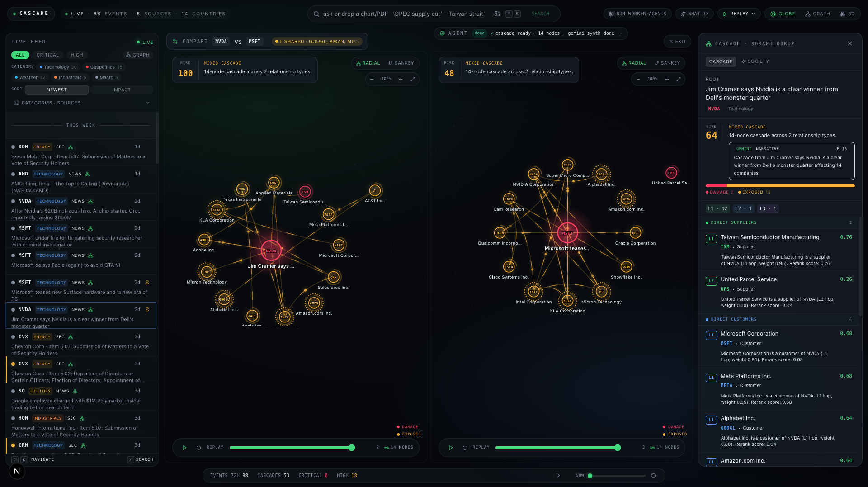
Task: Switch to 3D view
Action: click(847, 14)
